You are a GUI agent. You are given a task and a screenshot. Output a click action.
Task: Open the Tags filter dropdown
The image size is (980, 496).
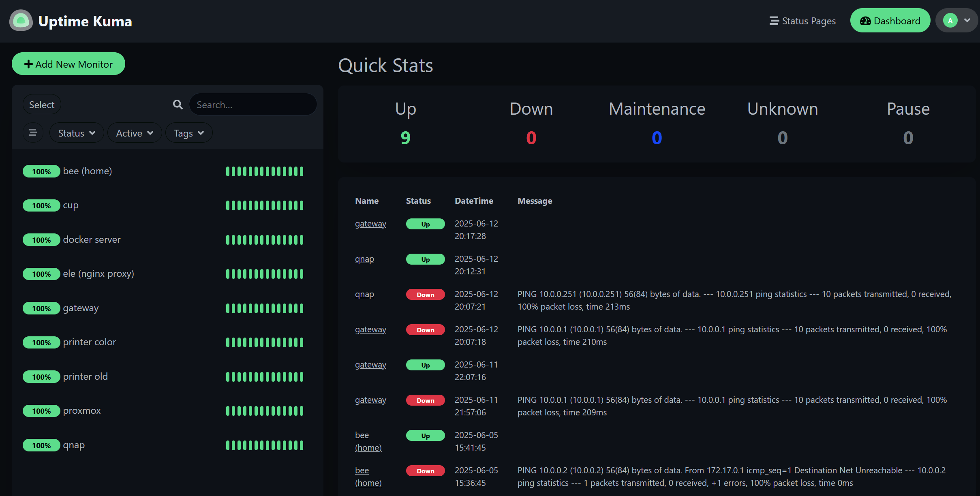[188, 133]
